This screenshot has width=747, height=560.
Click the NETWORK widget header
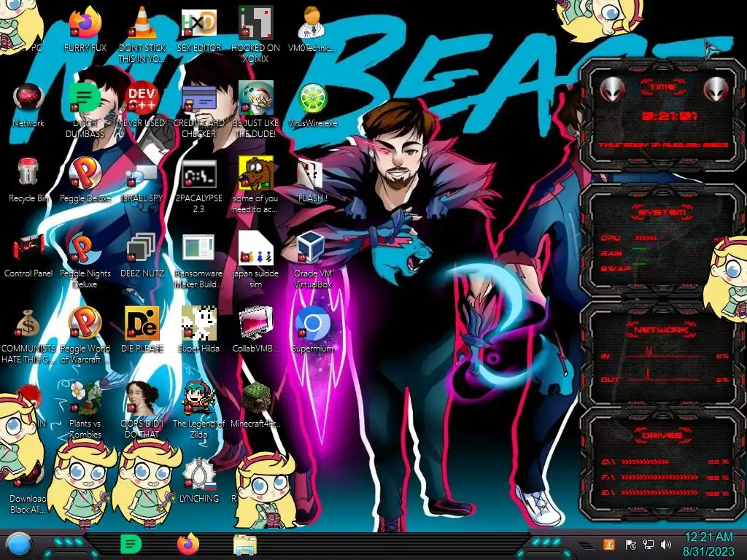tap(662, 330)
